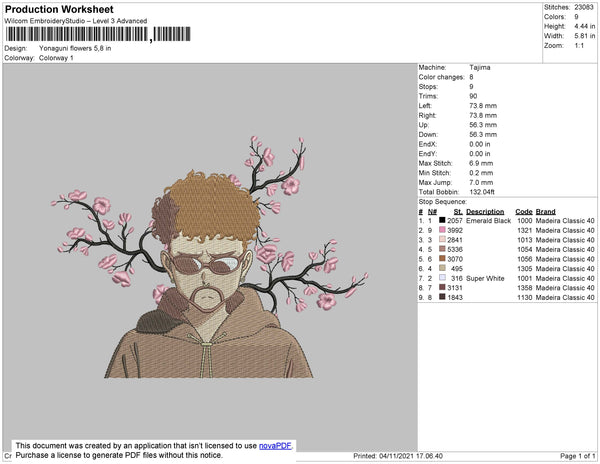The height and width of the screenshot is (464, 600).
Task: Select the Width value 5.81 in
Action: [x=585, y=36]
